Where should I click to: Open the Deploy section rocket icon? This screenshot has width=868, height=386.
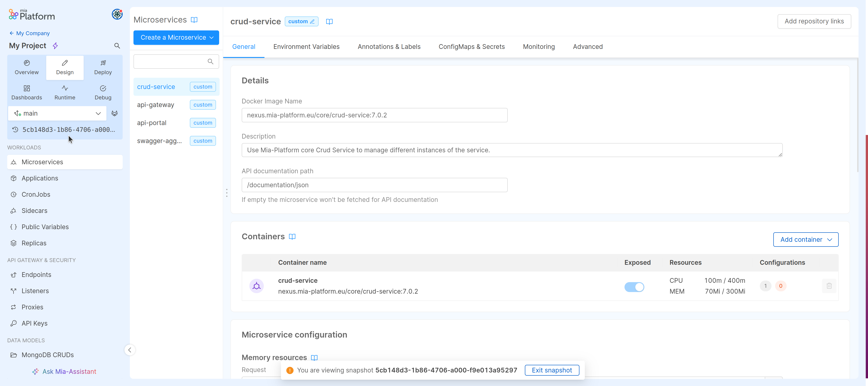click(103, 63)
